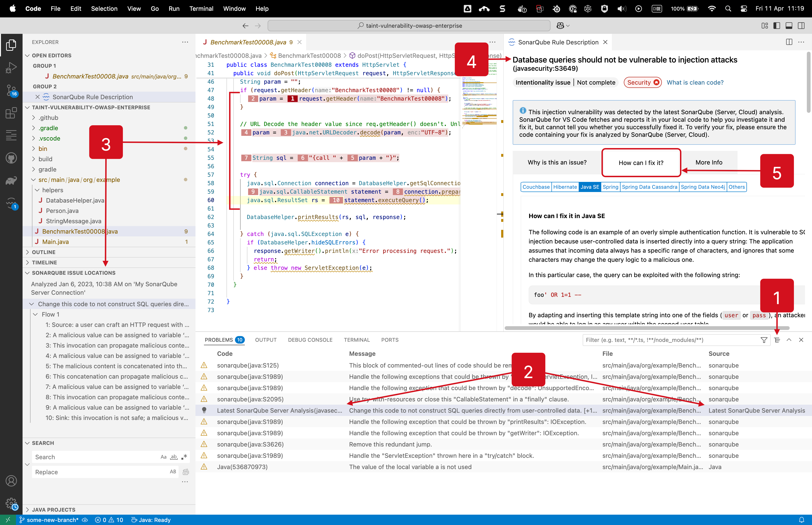Toggle Preserve Case in Replace field
The image size is (812, 525).
(x=173, y=472)
